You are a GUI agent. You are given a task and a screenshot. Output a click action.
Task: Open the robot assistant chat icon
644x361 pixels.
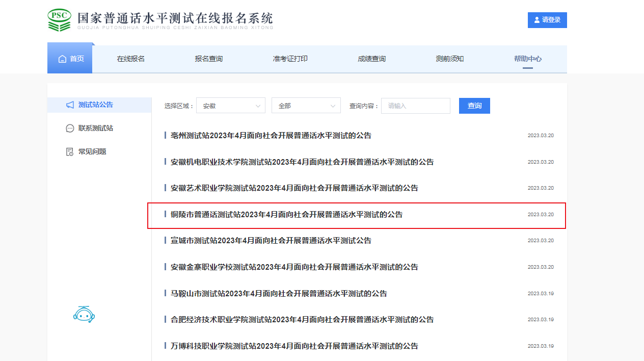84,315
